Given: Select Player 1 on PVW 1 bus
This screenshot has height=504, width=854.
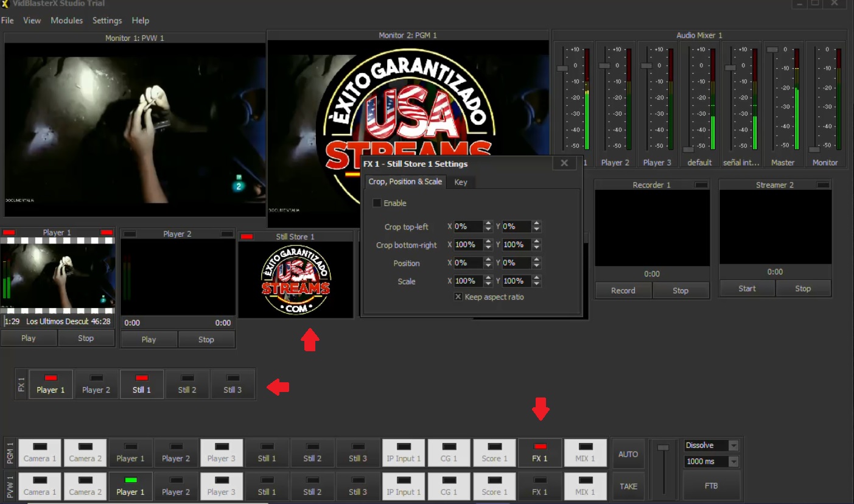Looking at the screenshot, I should [131, 486].
